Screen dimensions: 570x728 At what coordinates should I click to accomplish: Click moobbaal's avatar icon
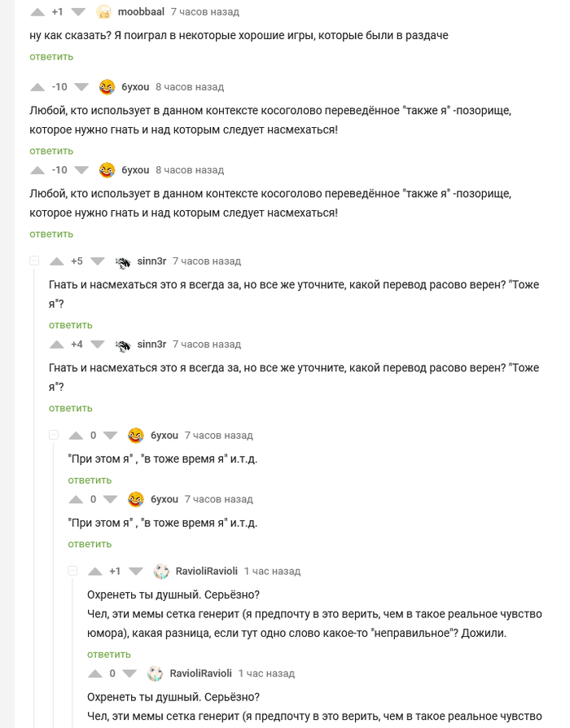[x=104, y=12]
